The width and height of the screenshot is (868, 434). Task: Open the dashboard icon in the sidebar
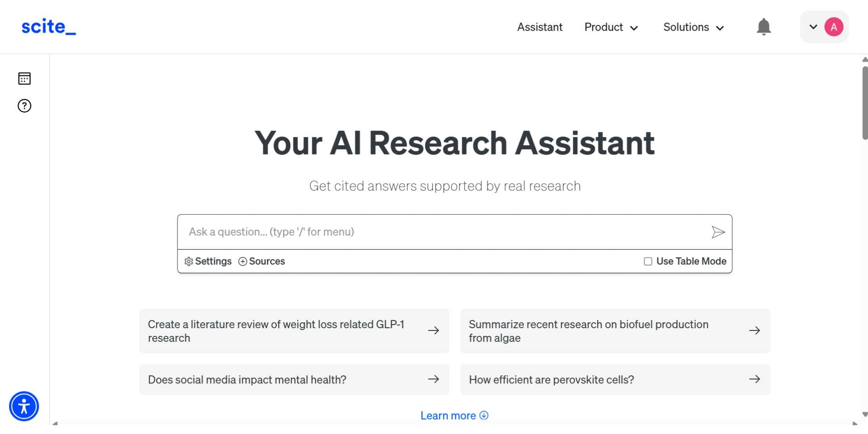24,79
